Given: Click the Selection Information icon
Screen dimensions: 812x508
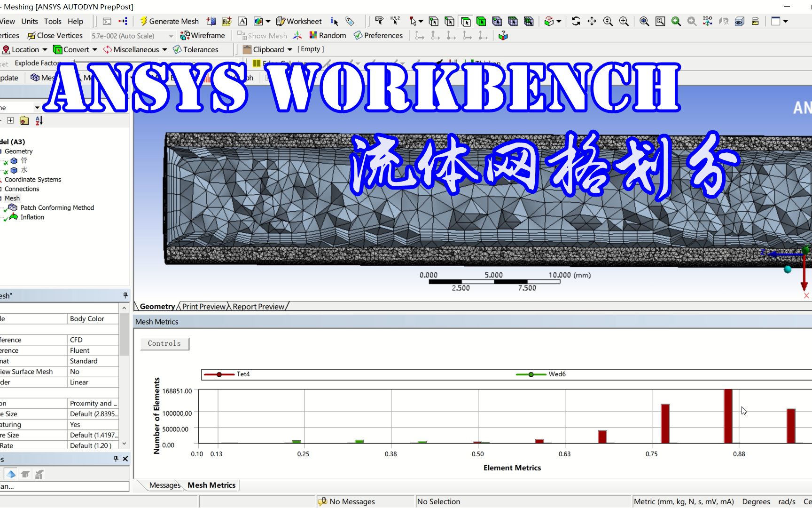Looking at the screenshot, I should (x=334, y=21).
